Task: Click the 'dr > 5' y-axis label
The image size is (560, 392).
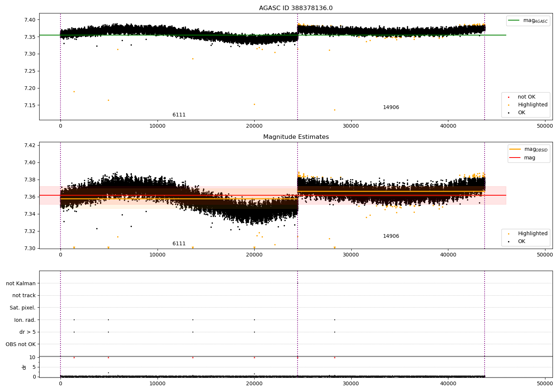Action: point(27,332)
